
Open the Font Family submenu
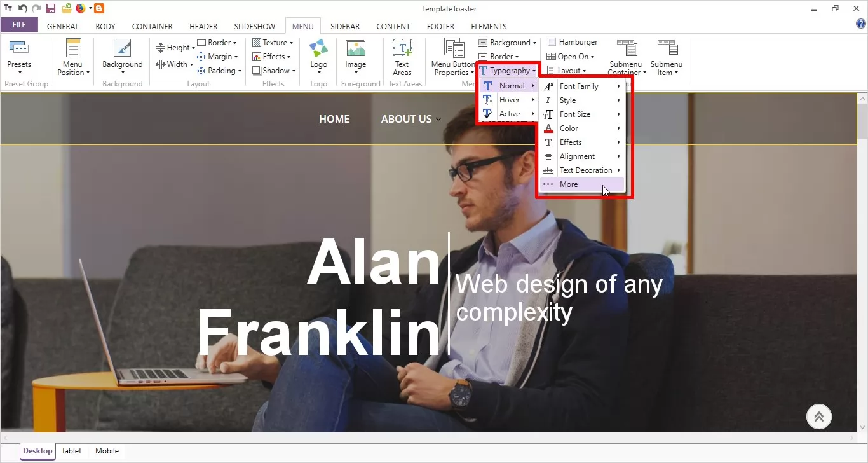tap(580, 86)
